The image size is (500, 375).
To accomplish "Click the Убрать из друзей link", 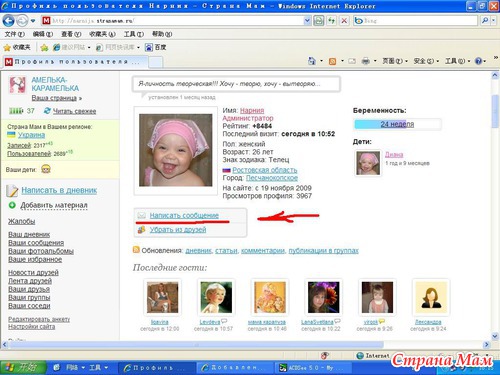I will point(178,230).
